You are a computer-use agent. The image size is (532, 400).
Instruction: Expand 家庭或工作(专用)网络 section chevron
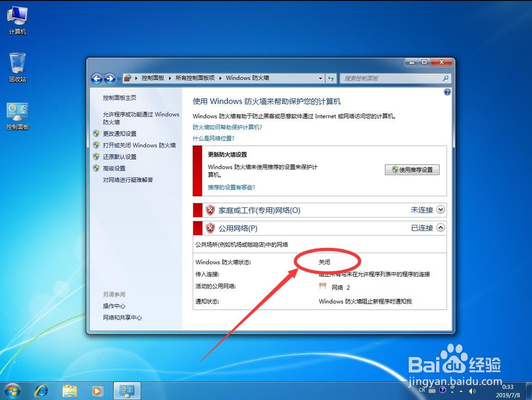[440, 210]
